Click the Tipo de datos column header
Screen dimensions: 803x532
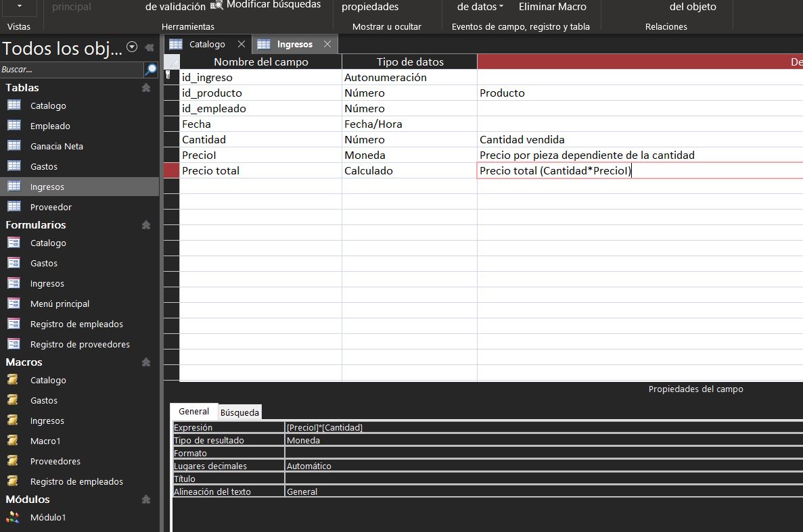point(410,62)
